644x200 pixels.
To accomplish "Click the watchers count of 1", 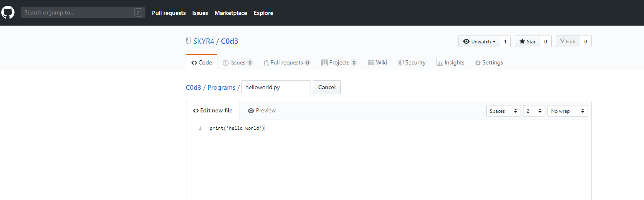I will pyautogui.click(x=505, y=41).
